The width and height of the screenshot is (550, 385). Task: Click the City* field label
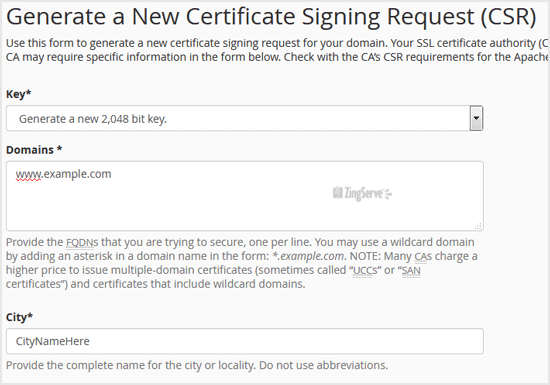tap(19, 317)
